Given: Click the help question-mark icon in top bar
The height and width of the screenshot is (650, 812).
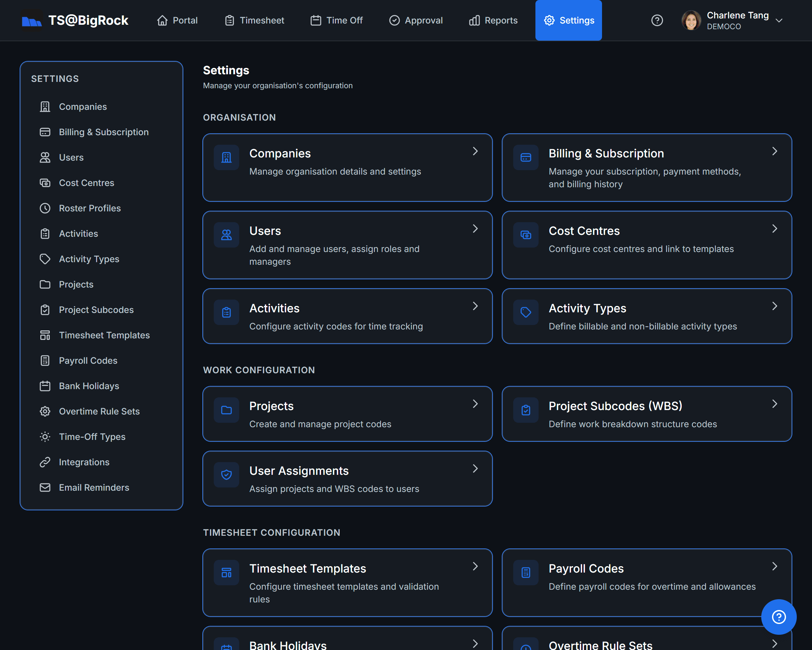Looking at the screenshot, I should (657, 20).
